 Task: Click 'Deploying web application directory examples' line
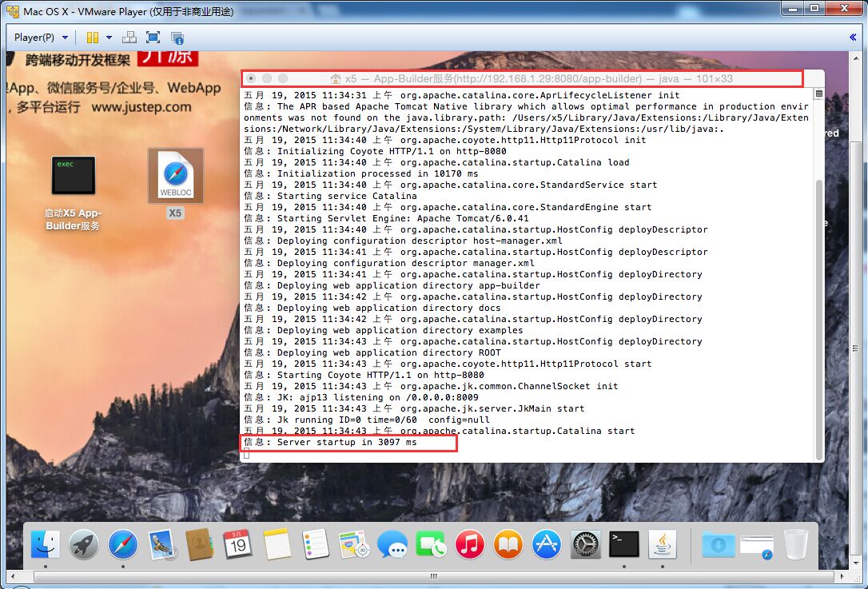(383, 331)
